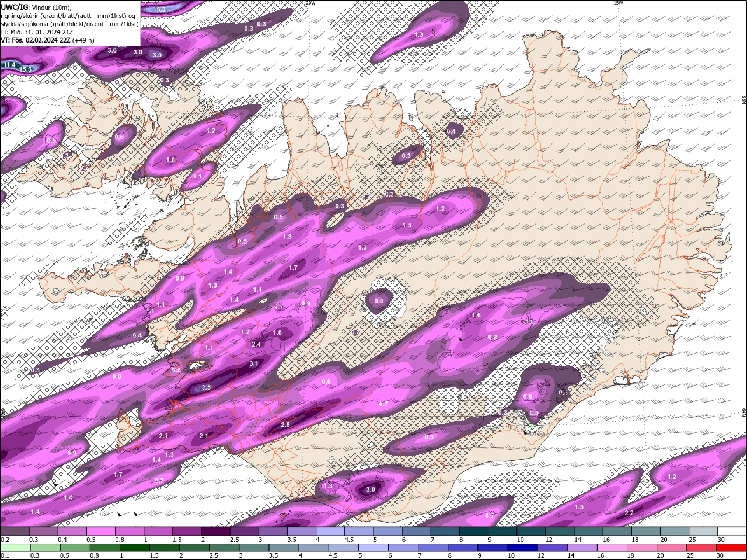Click the '2.2' precipitation value on map
The width and height of the screenshot is (747, 560).
click(629, 513)
